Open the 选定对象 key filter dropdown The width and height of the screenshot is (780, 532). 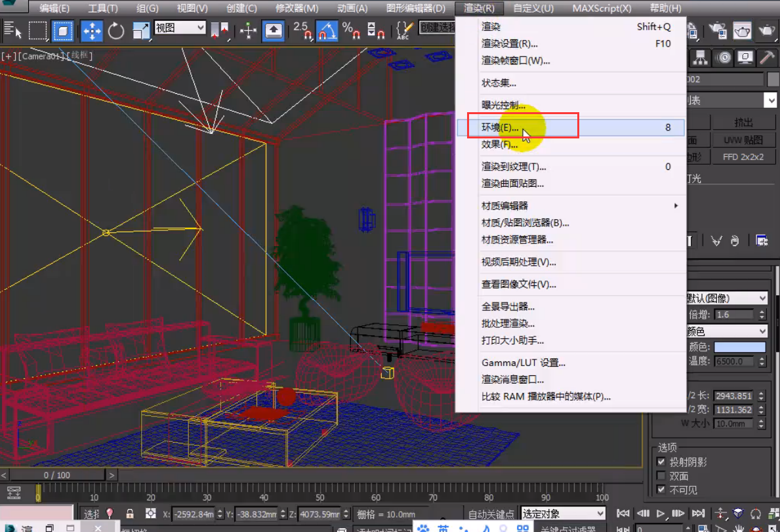coord(563,514)
